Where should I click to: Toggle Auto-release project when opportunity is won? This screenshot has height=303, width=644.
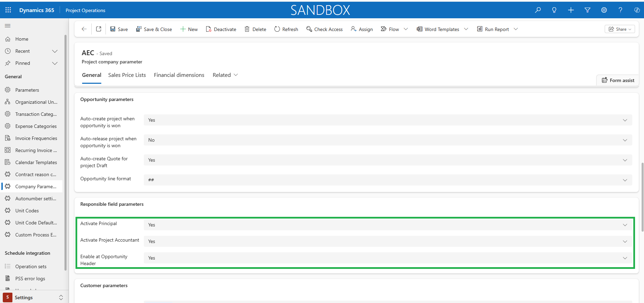point(388,140)
